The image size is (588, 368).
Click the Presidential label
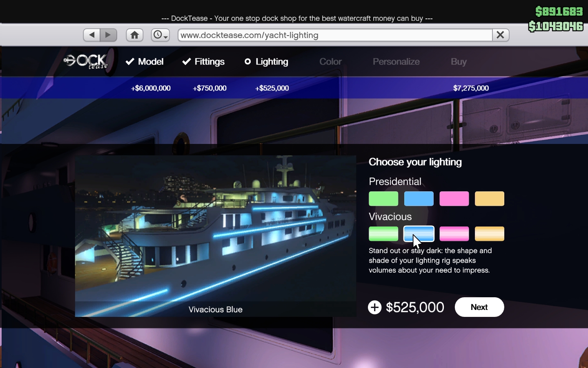tap(395, 182)
